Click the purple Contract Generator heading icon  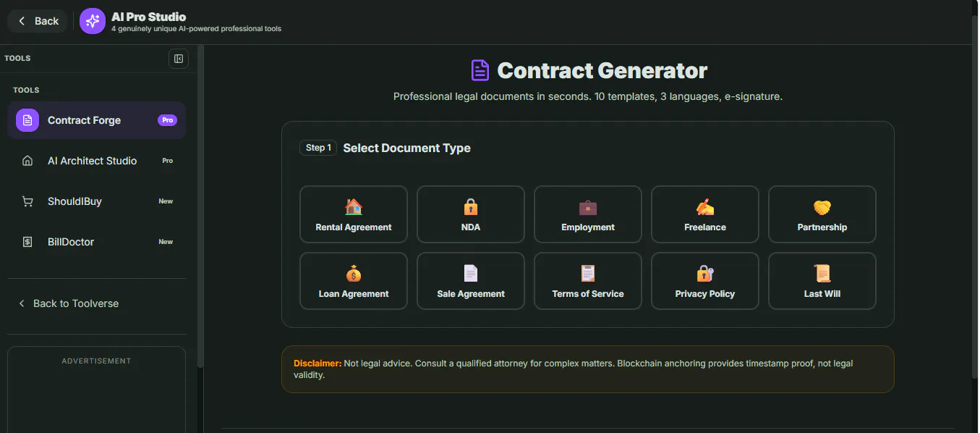(480, 70)
